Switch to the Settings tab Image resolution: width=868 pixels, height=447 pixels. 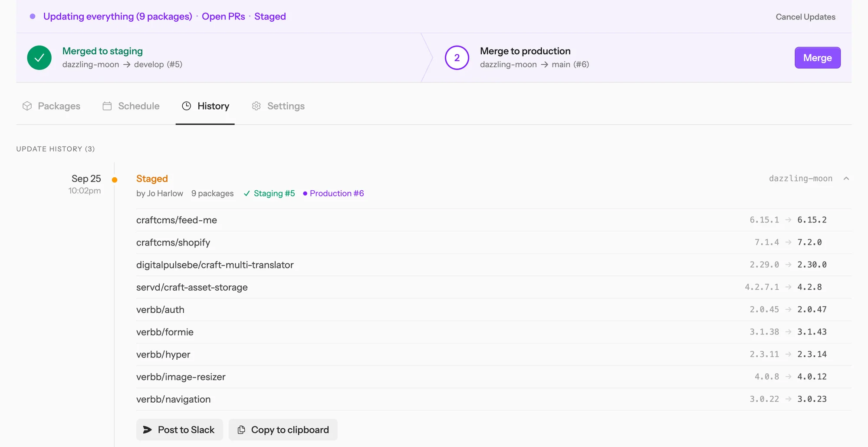(278, 106)
